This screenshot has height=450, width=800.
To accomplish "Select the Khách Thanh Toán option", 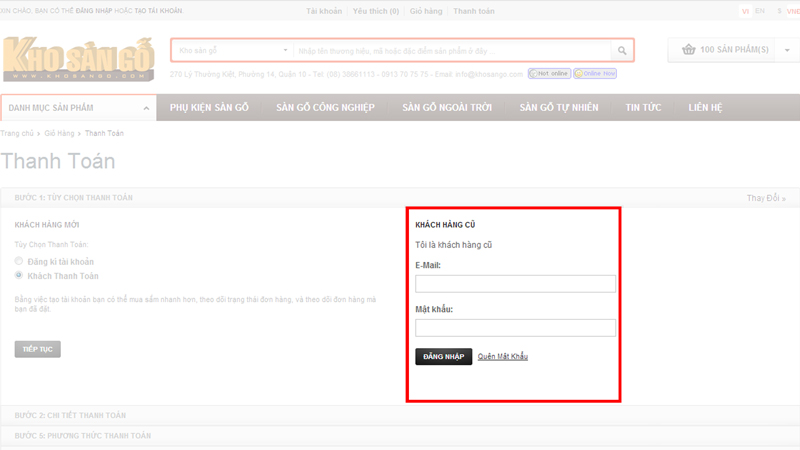I will click(x=19, y=275).
